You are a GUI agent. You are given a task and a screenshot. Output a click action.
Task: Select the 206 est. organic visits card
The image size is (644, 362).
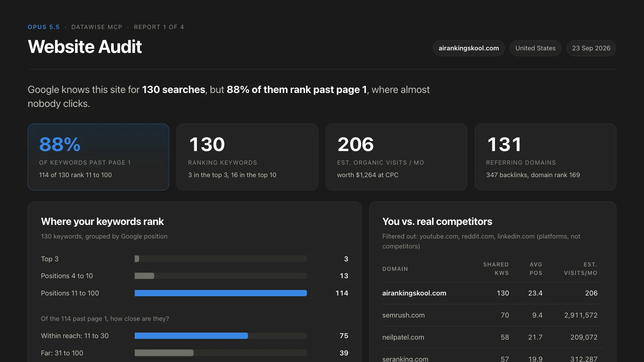pyautogui.click(x=396, y=157)
